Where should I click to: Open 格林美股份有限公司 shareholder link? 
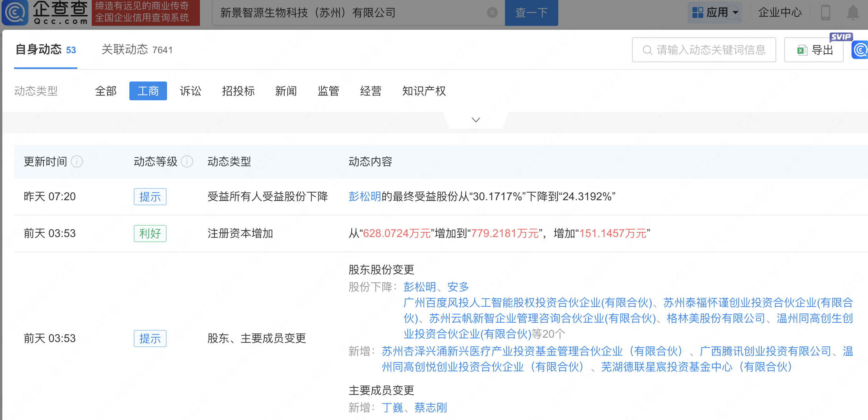pyautogui.click(x=716, y=318)
